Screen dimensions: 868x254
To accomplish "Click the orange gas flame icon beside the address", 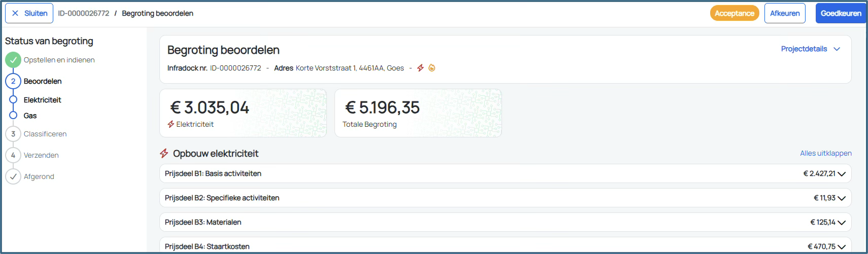I will [x=432, y=68].
